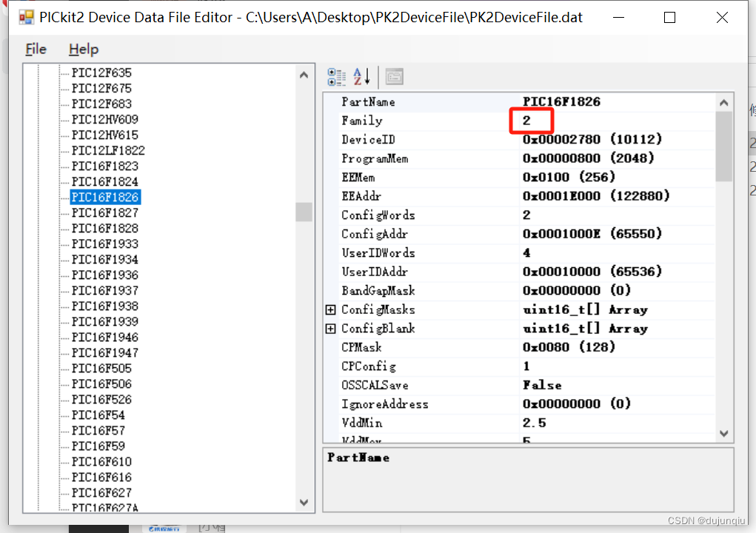Edit the BandGapMask value
This screenshot has width=756, height=533.
pos(617,290)
